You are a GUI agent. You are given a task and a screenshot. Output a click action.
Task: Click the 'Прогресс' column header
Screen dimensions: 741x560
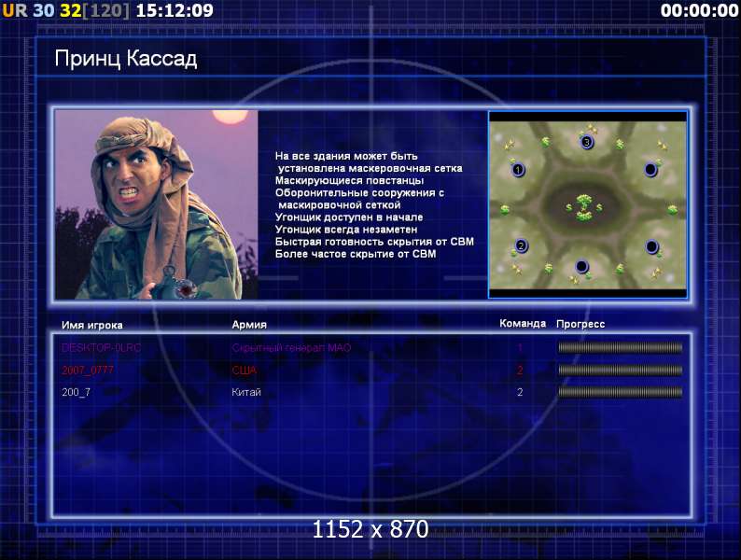point(580,324)
